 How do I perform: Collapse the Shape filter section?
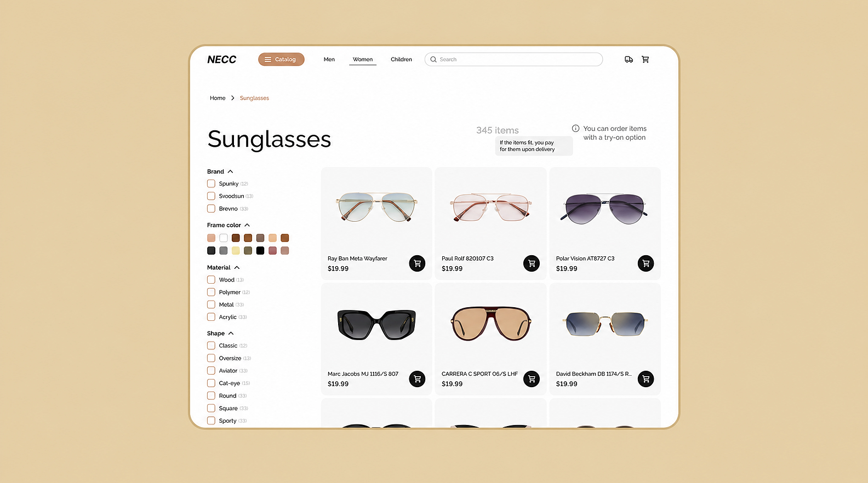[x=231, y=334]
